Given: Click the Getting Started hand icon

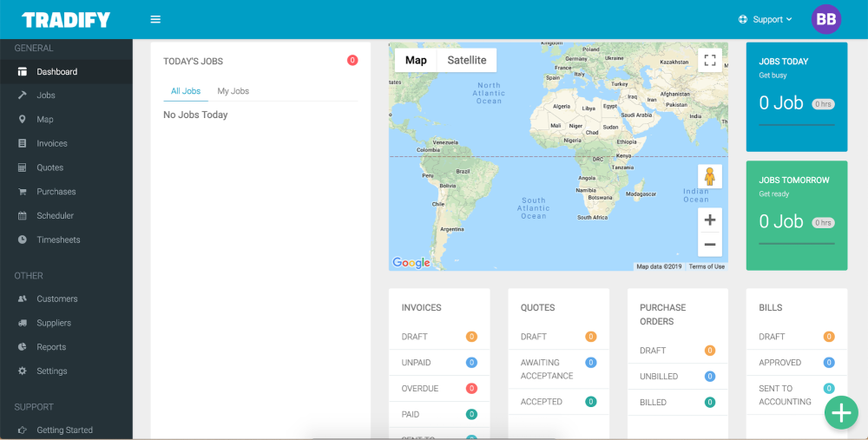Looking at the screenshot, I should click(23, 430).
